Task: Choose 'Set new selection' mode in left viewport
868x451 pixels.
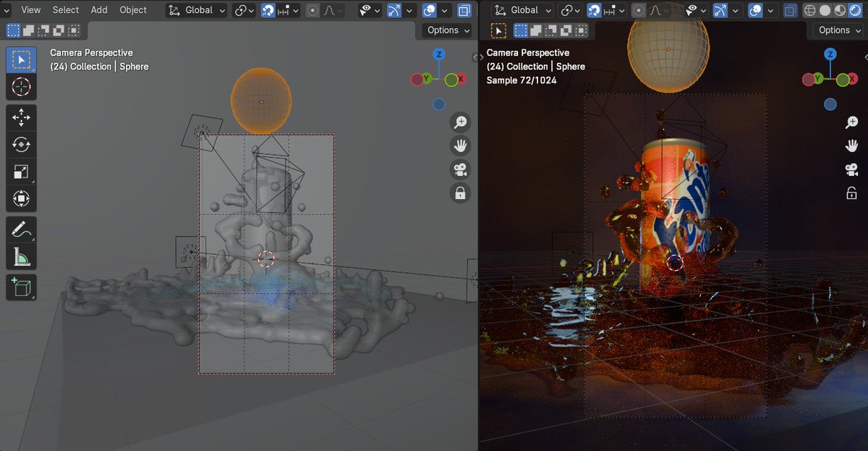Action: click(x=13, y=30)
